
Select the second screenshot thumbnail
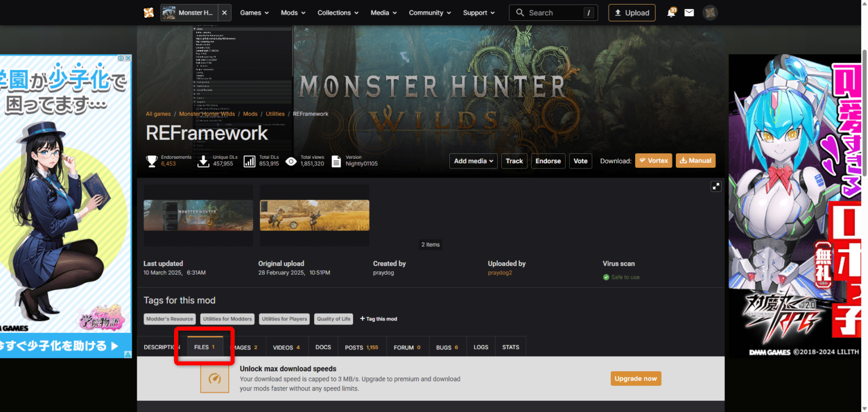coord(314,215)
